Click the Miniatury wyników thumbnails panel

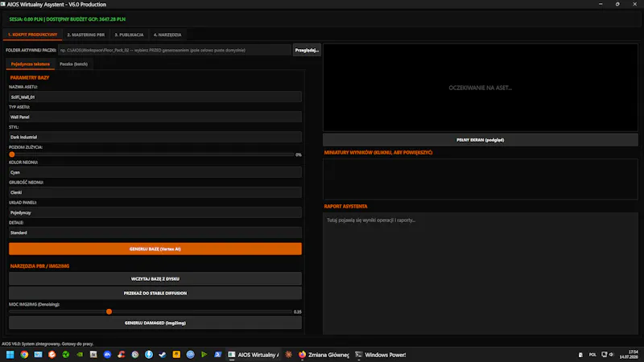[480, 179]
